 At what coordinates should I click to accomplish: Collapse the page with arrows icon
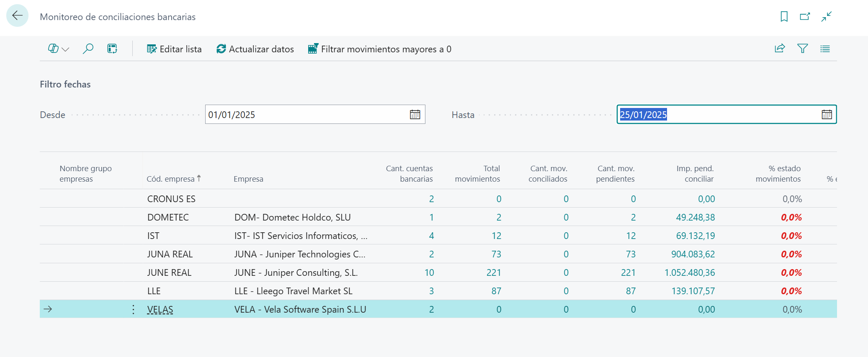[826, 16]
